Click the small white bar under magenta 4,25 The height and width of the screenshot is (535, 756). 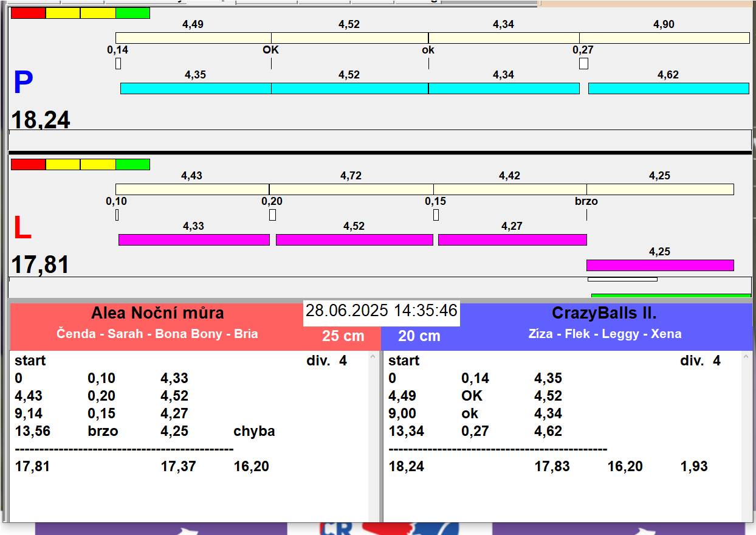pyautogui.click(x=622, y=280)
